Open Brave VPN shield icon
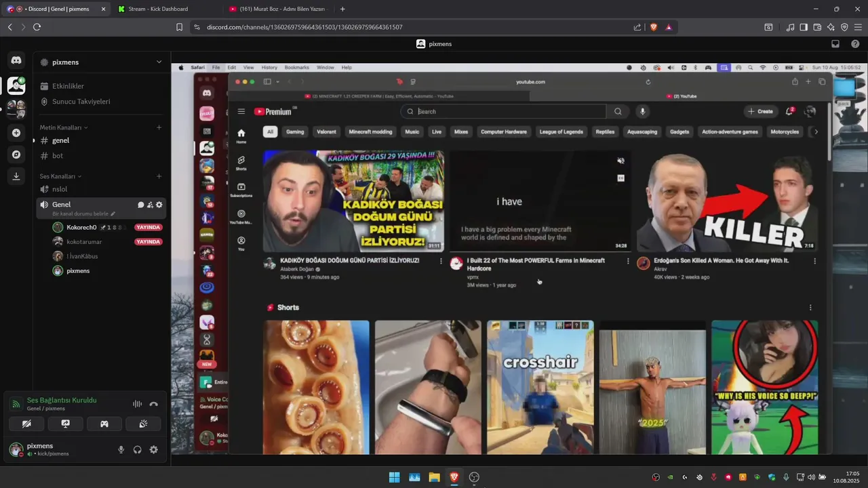Image resolution: width=868 pixels, height=488 pixels. (x=844, y=27)
